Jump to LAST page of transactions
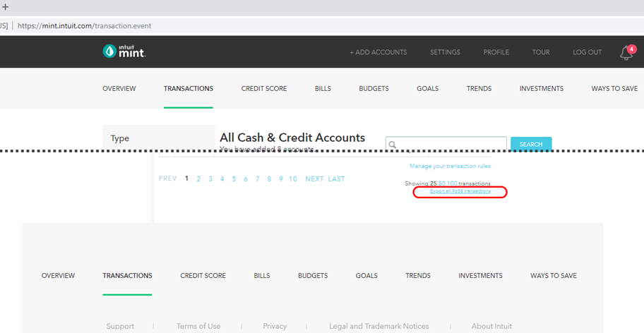The image size is (644, 333). pos(336,179)
